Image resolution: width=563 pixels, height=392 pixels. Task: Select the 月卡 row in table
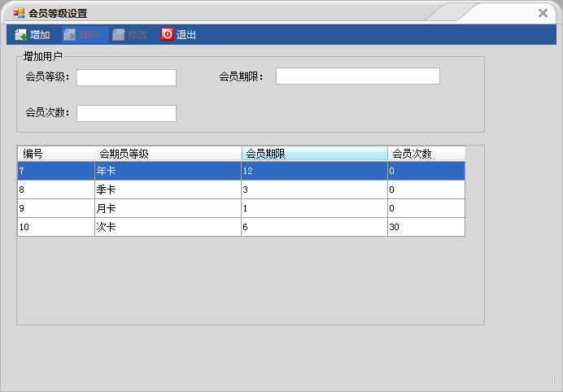(168, 208)
